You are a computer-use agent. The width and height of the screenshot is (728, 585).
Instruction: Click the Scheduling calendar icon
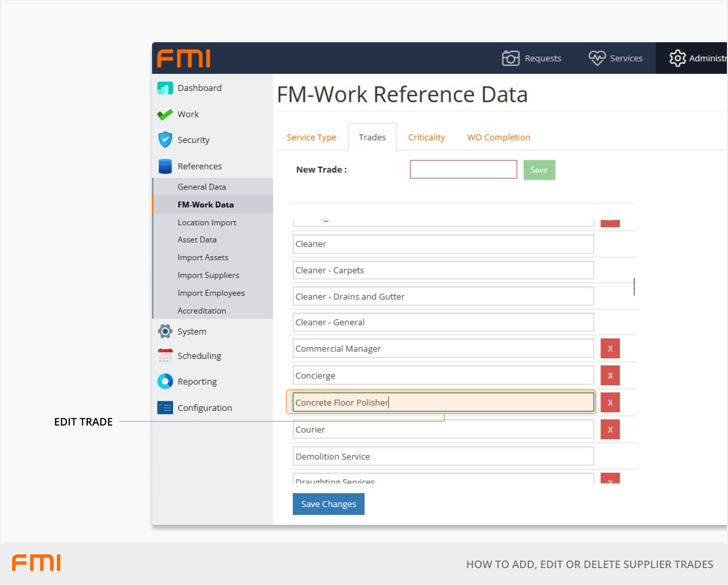tap(165, 356)
